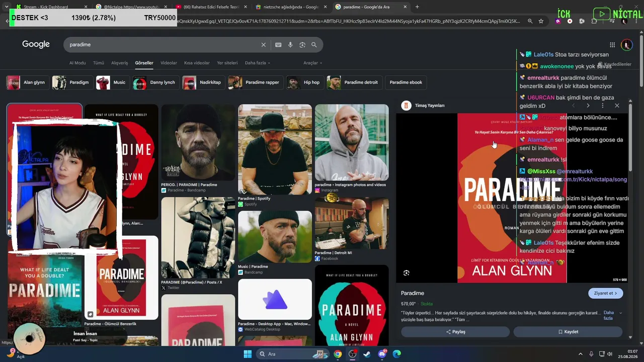Expand the Araçlar tools dropdown

point(312,63)
